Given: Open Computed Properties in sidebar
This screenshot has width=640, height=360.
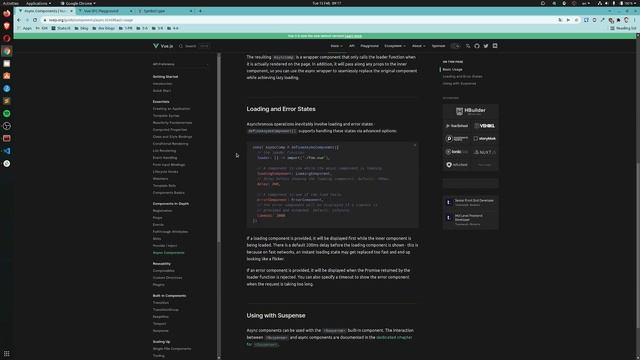Looking at the screenshot, I should [170, 130].
